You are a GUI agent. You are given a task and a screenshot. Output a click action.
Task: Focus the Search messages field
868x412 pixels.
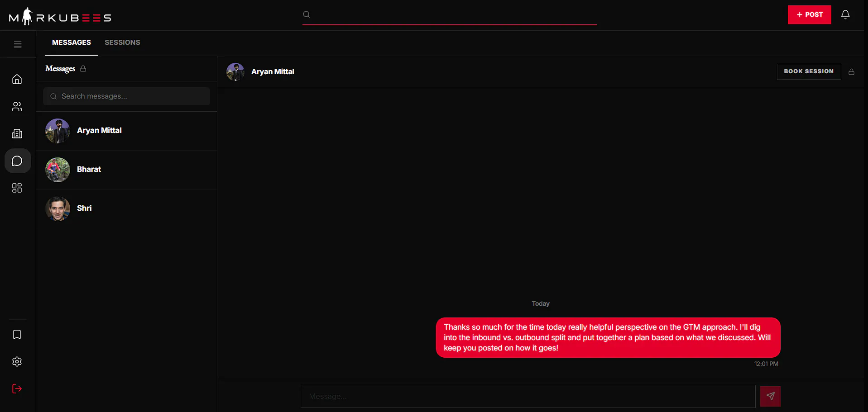126,96
